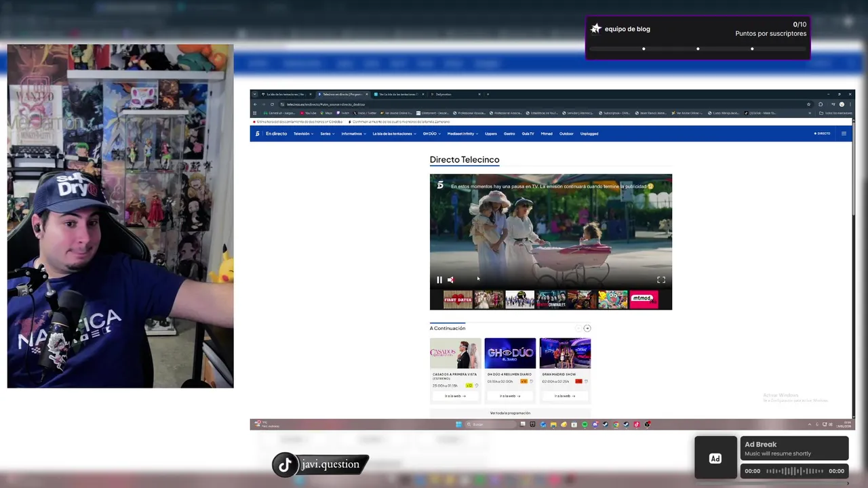The image size is (868, 488).
Task: Expand the Mediaset Infinity dropdown menu
Action: click(462, 134)
